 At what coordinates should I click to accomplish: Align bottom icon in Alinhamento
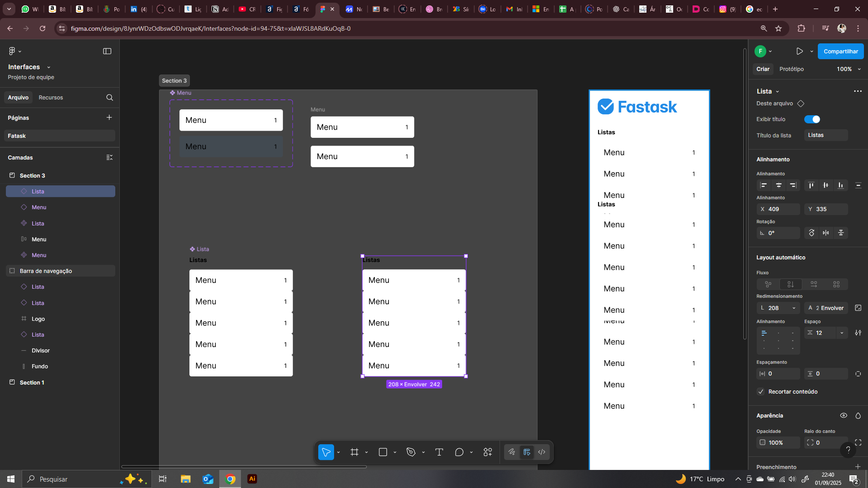coord(840,185)
